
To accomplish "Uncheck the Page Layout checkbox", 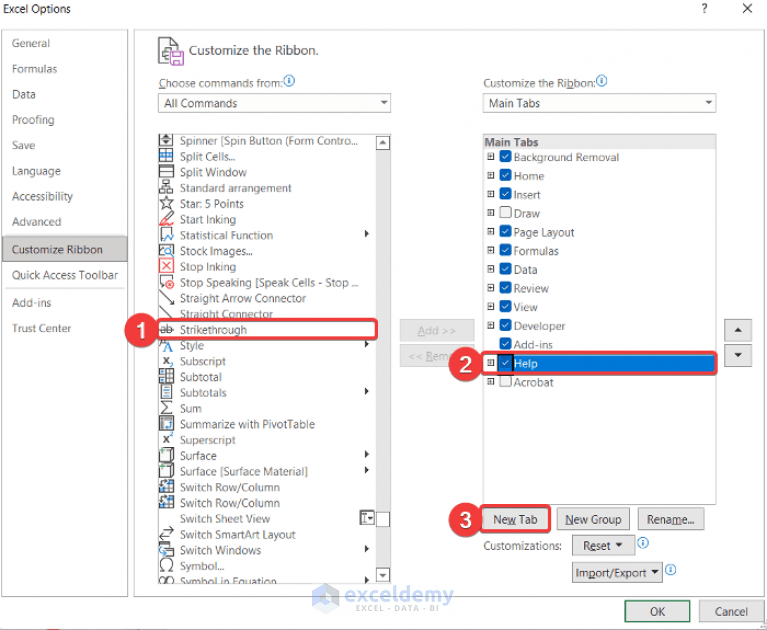I will [x=505, y=231].
